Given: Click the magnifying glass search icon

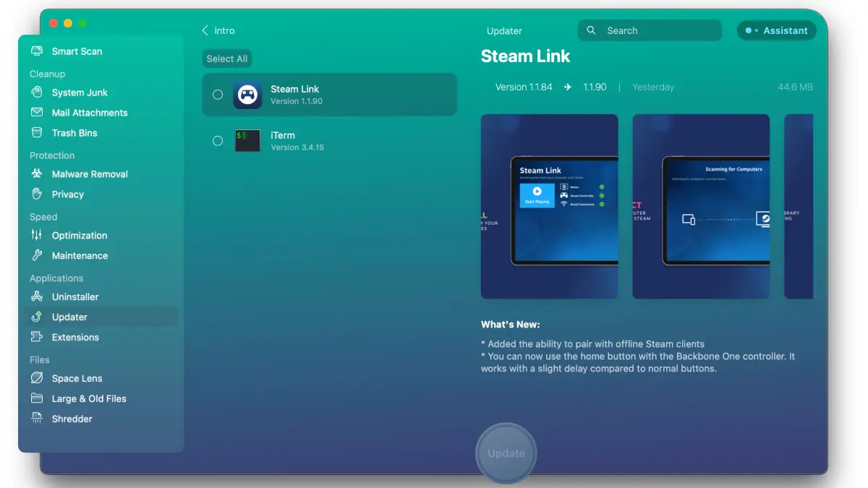Looking at the screenshot, I should coord(592,30).
